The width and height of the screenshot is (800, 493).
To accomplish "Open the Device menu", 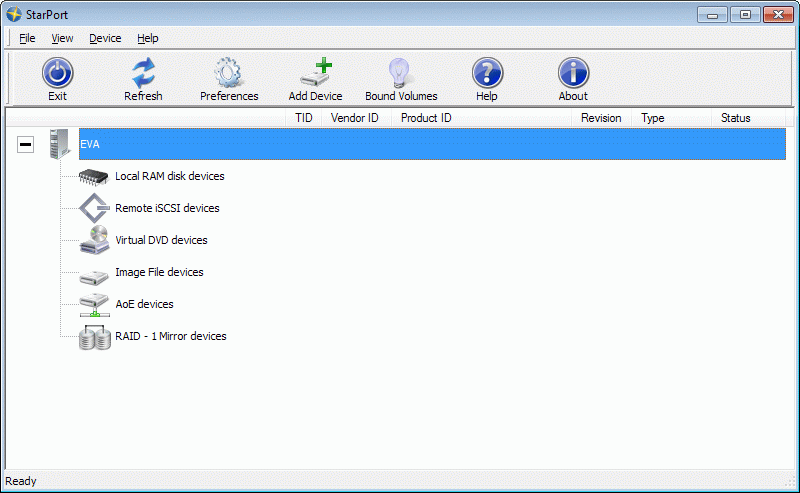I will (105, 38).
